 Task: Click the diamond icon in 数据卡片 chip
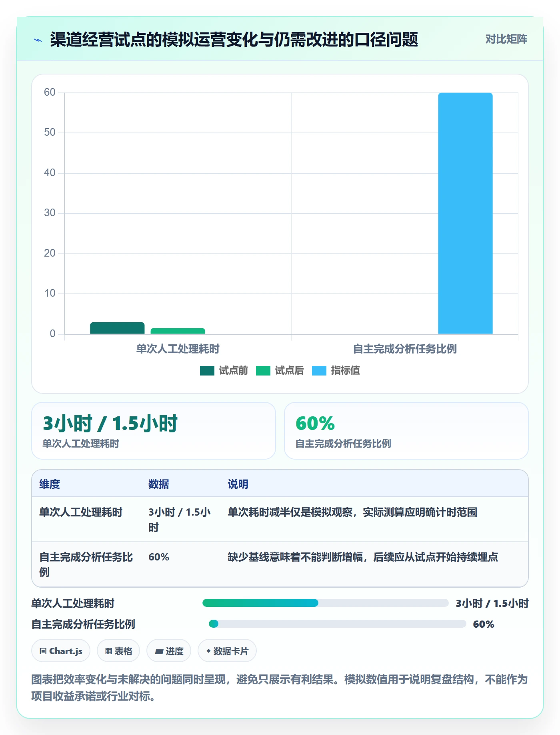208,651
